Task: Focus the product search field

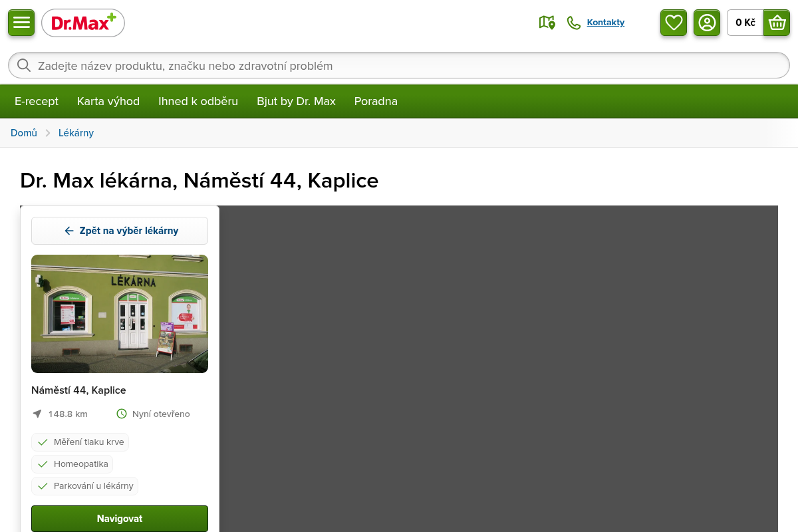Action: [399, 66]
